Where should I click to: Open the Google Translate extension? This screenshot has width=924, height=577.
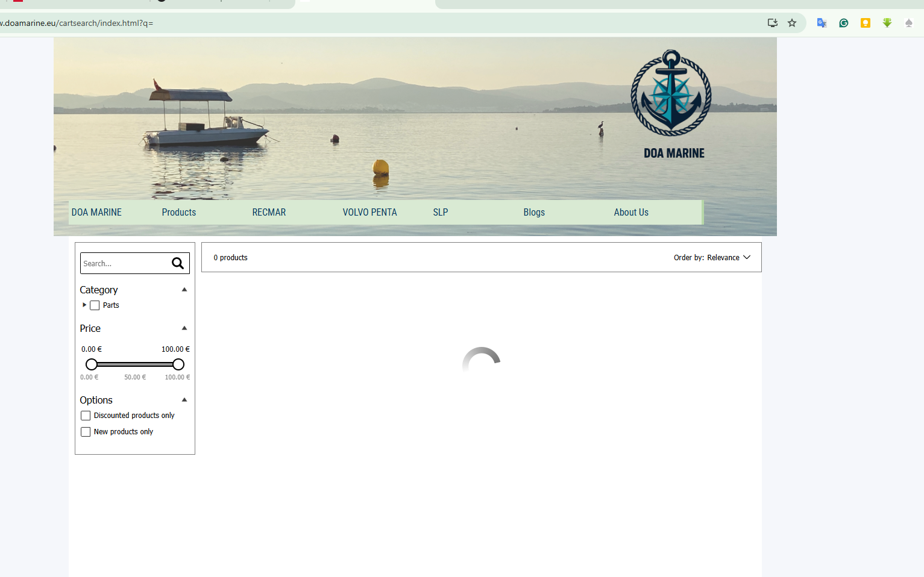(822, 23)
